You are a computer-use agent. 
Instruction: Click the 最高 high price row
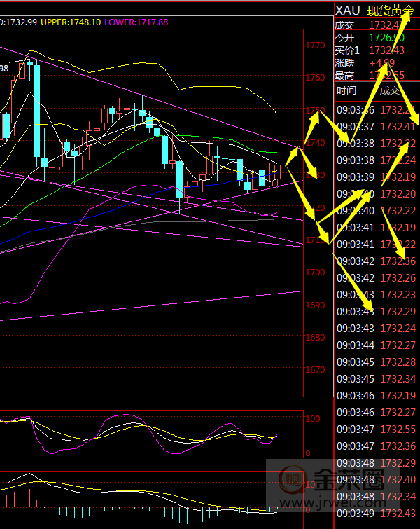[377, 76]
